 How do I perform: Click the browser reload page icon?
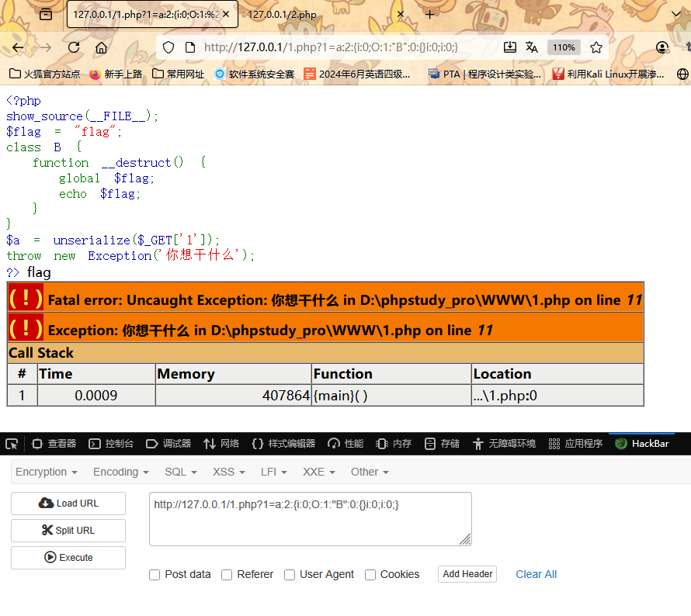point(74,47)
